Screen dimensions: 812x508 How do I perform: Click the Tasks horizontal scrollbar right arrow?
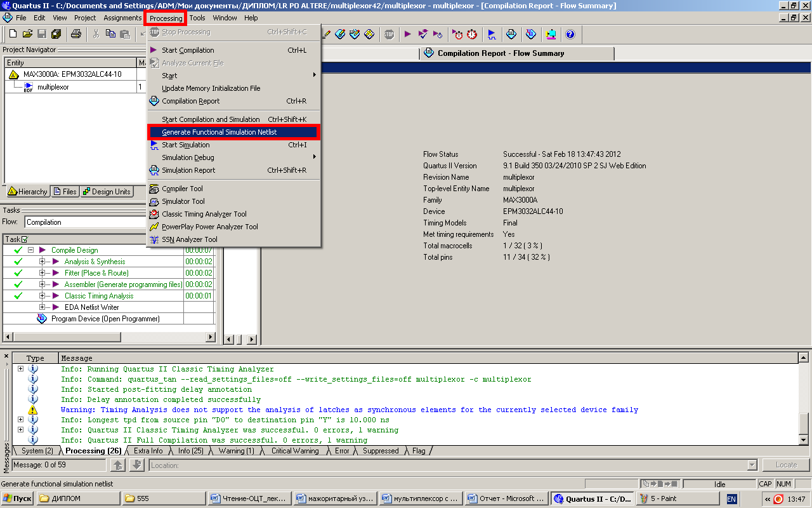212,337
